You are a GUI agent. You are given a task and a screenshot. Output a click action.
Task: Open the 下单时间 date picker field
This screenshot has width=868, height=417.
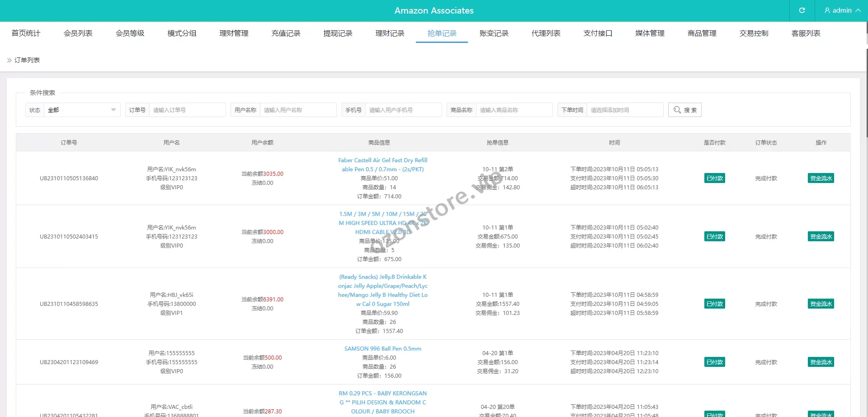[624, 110]
